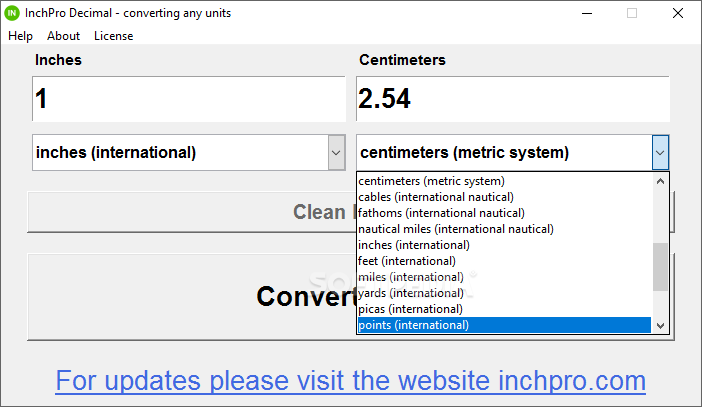702x407 pixels.
Task: Select cables (international nautical) option
Action: coord(505,197)
